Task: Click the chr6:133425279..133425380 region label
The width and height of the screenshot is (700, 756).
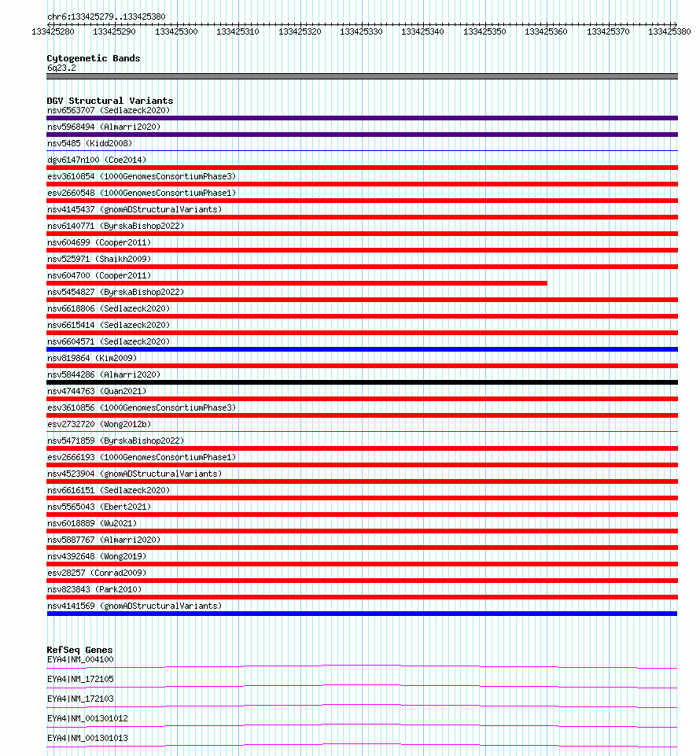Action: click(106, 17)
